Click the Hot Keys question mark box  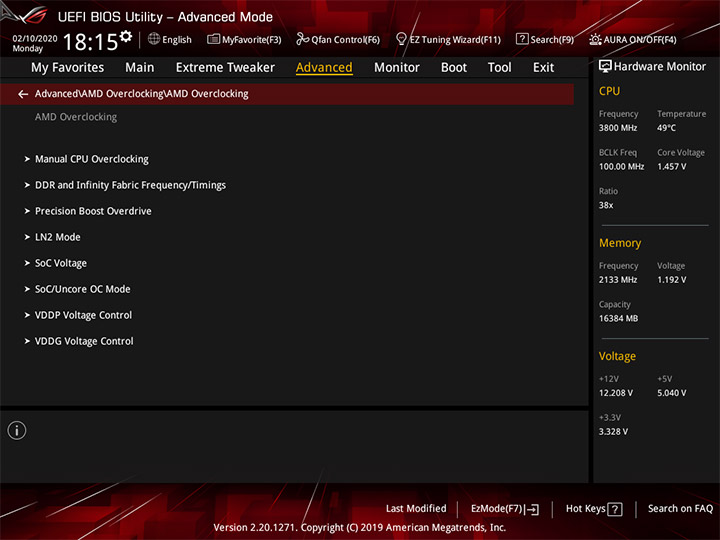click(614, 509)
